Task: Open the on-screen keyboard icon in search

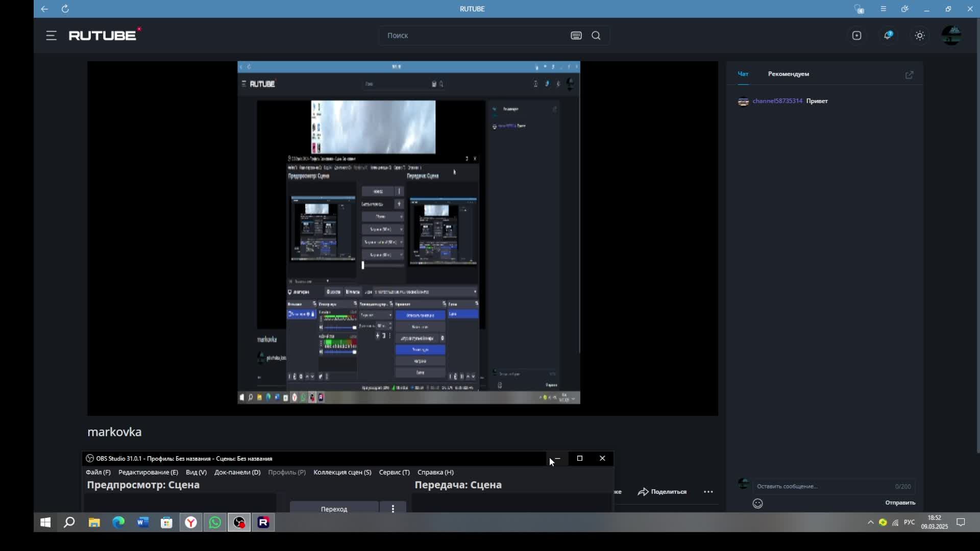Action: pos(576,36)
